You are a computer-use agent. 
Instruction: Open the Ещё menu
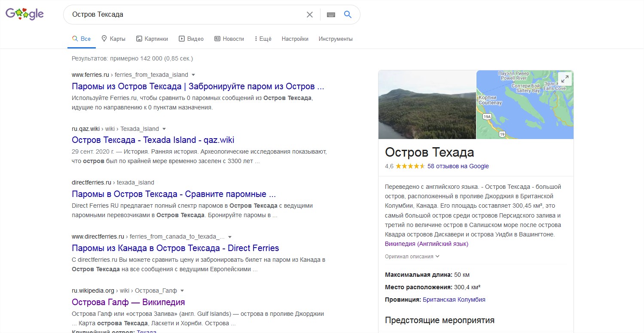(x=263, y=39)
